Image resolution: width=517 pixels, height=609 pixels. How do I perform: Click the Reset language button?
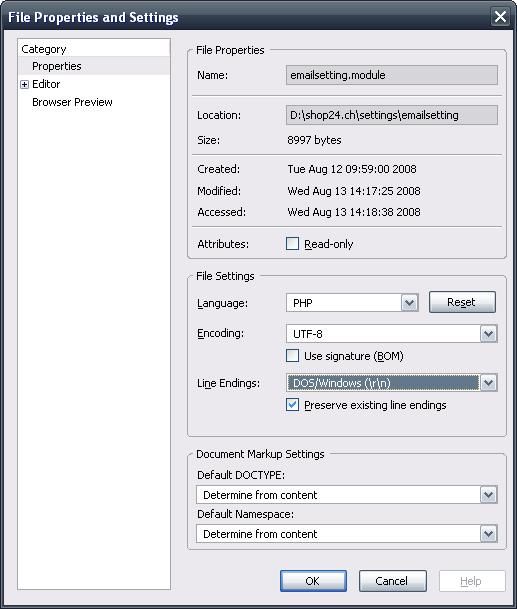462,302
